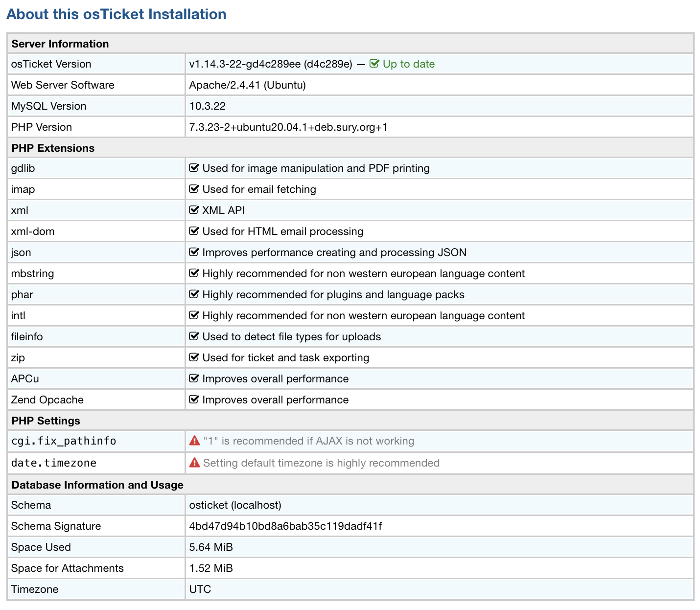The width and height of the screenshot is (700, 610).
Task: Click the Timezone label
Action: pyautogui.click(x=35, y=589)
